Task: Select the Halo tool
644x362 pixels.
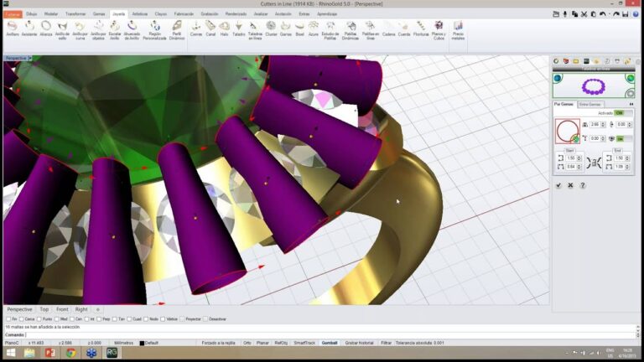Action: tap(224, 29)
